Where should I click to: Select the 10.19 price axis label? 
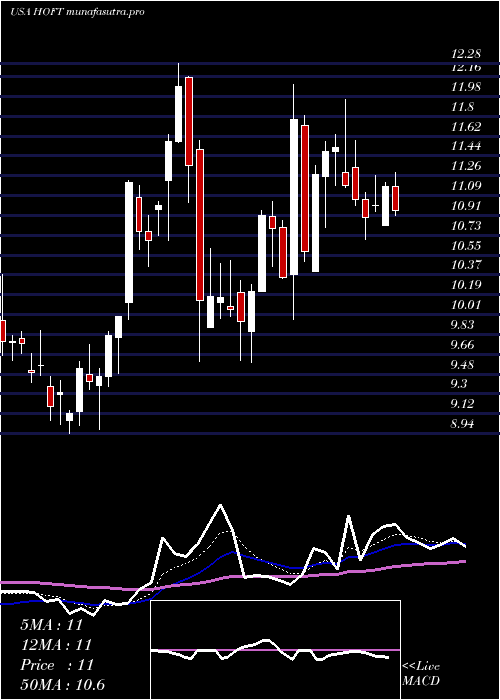pyautogui.click(x=466, y=285)
